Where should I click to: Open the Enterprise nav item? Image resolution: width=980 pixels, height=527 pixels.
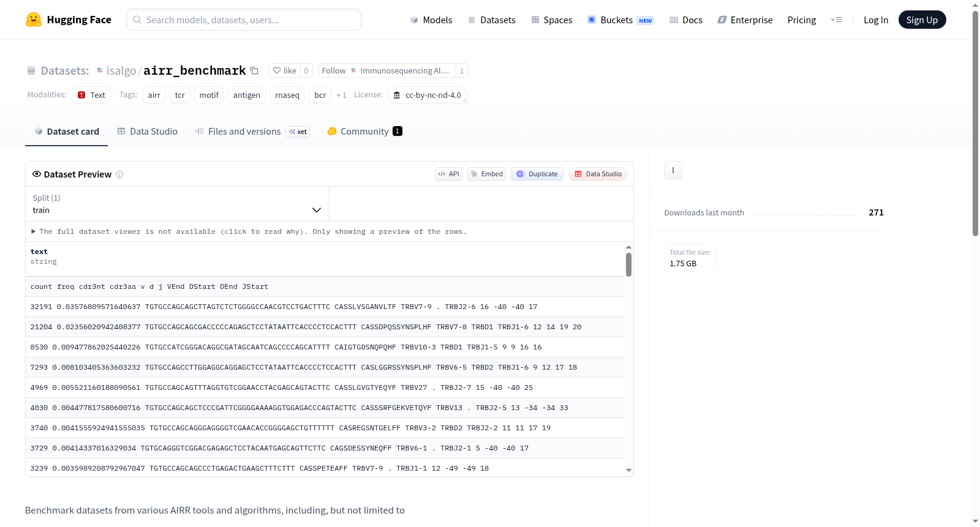745,20
